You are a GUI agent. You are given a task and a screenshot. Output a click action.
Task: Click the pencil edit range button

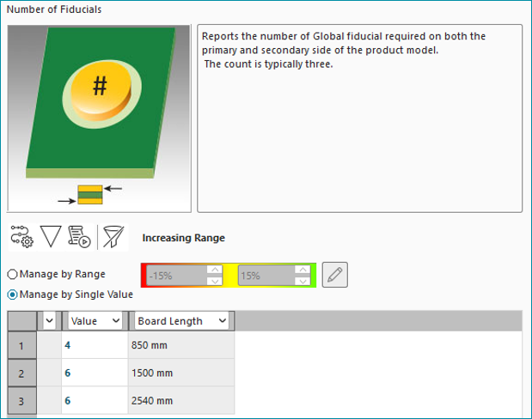pyautogui.click(x=334, y=275)
